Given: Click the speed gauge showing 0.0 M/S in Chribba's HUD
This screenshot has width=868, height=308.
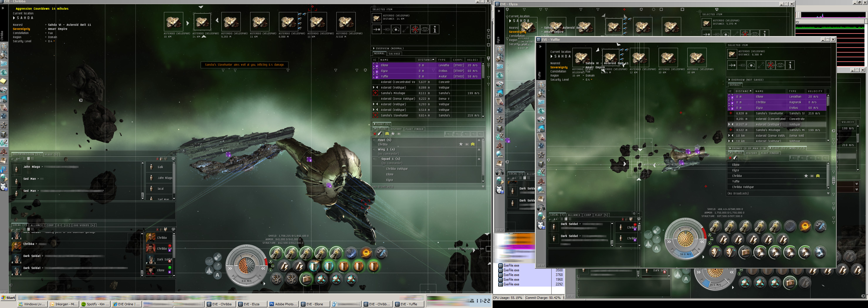Looking at the screenshot, I should [x=246, y=281].
